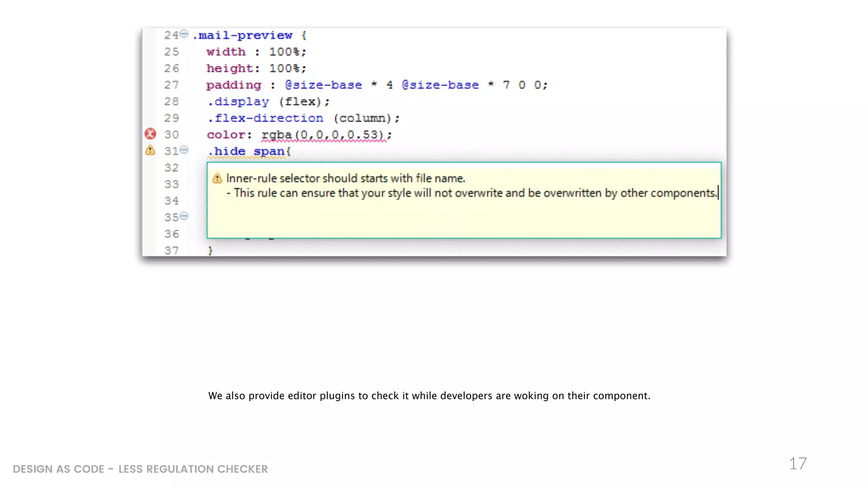Image resolution: width=868 pixels, height=488 pixels.
Task: Click line number 25 in the gutter
Action: point(171,52)
